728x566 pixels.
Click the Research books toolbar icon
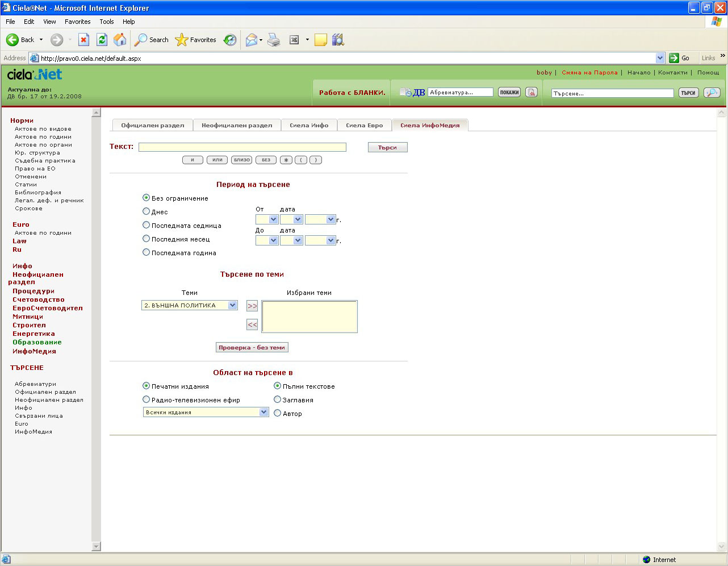tap(338, 40)
